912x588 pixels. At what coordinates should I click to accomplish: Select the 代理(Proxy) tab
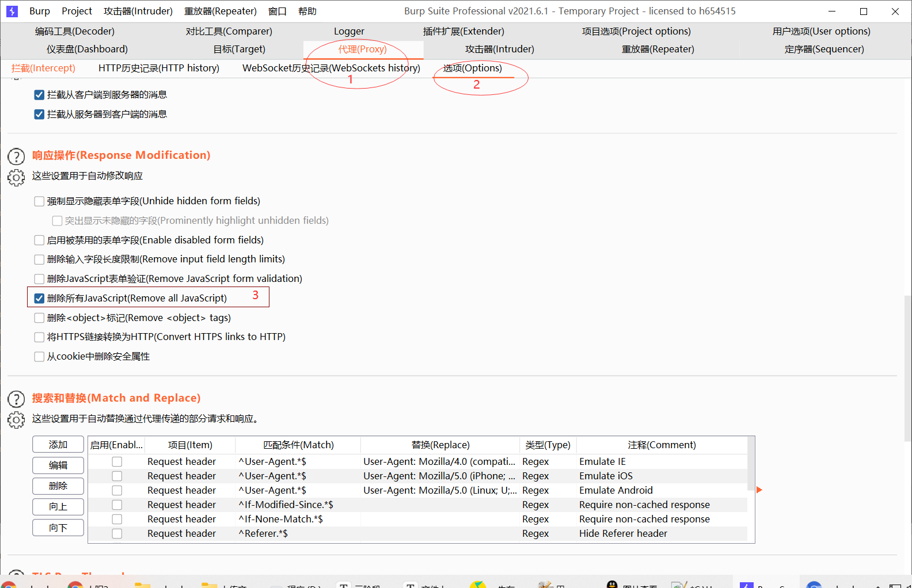point(363,49)
